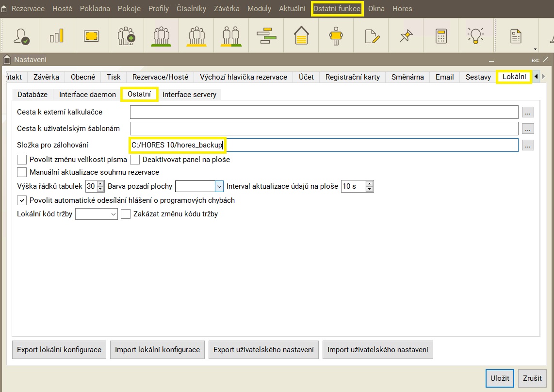Increase the 'Výška řádků tabulek' value
The height and width of the screenshot is (392, 554).
100,184
